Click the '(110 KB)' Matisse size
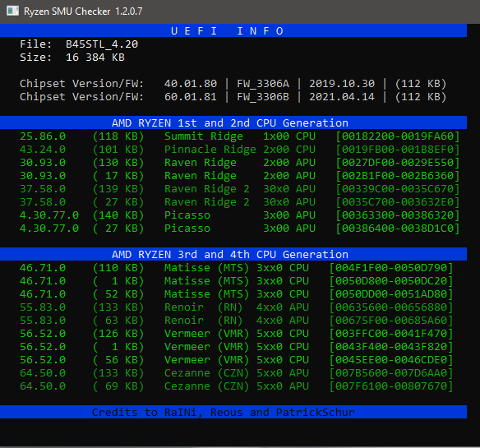Viewport: 480px width, 448px height. (x=118, y=268)
